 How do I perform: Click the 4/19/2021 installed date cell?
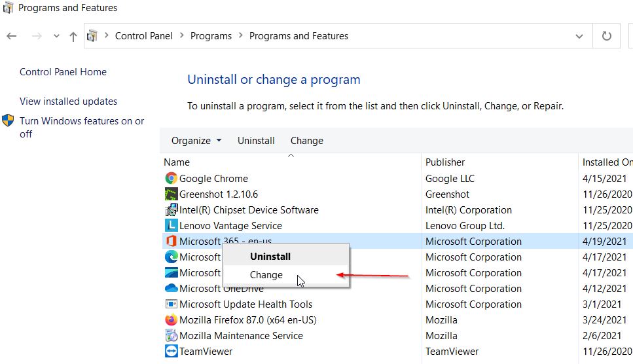coord(604,242)
